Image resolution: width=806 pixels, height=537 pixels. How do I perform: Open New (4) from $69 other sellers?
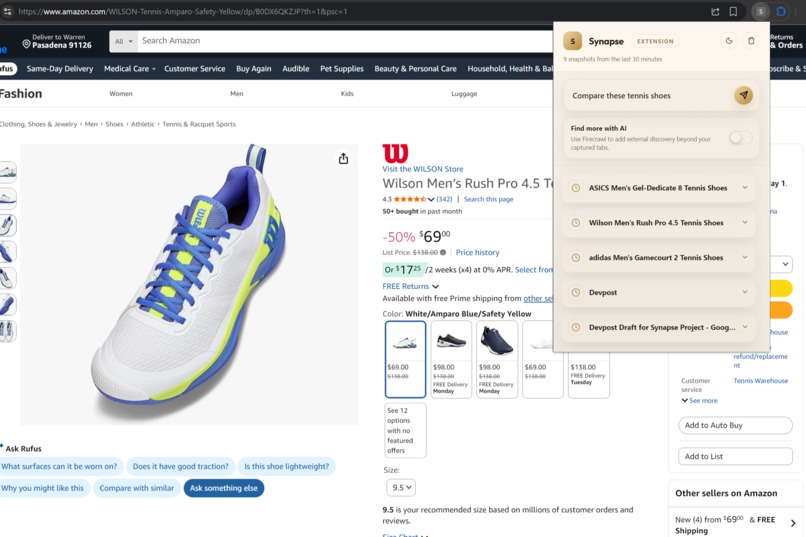pos(735,524)
